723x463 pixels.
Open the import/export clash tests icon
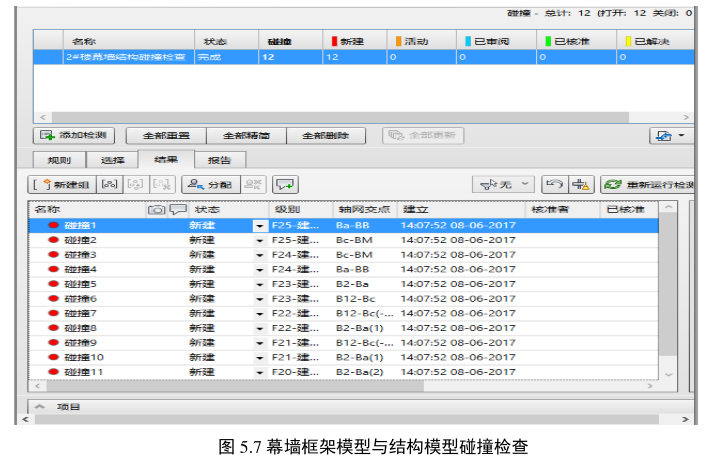click(664, 136)
